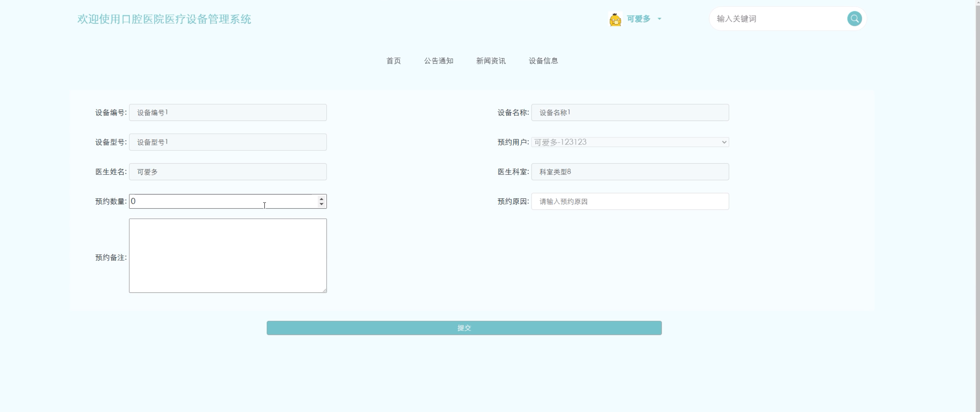The image size is (980, 412).
Task: Click the 预约备注 textarea resize handle
Action: (x=324, y=290)
